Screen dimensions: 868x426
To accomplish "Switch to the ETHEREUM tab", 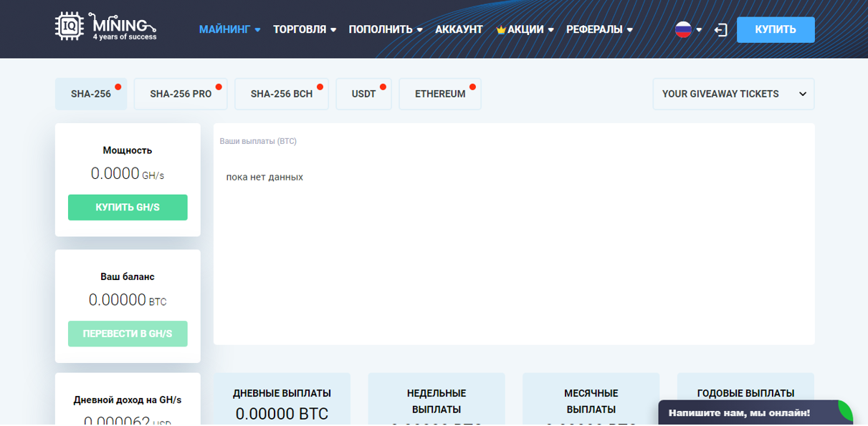I will (440, 94).
